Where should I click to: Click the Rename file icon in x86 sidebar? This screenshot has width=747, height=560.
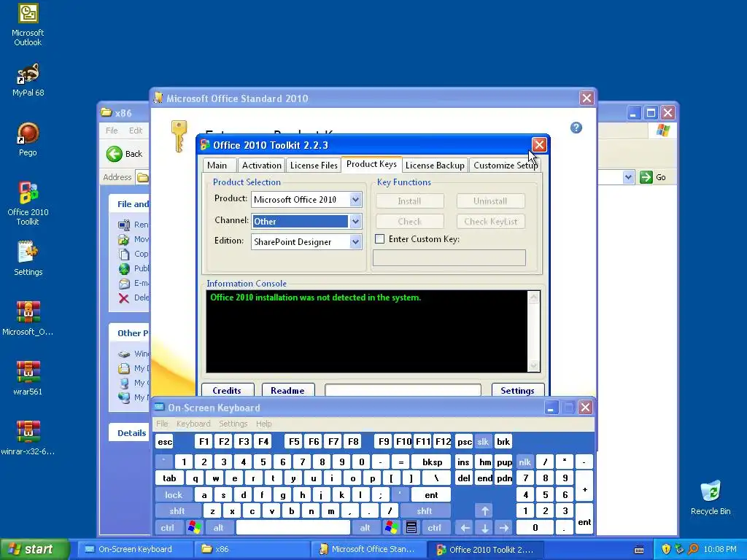point(124,225)
